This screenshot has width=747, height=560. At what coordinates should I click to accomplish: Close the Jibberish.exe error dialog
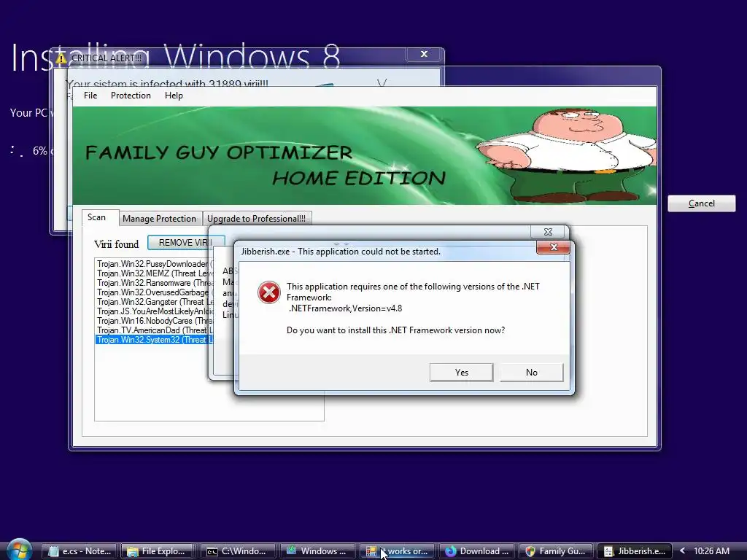[553, 247]
